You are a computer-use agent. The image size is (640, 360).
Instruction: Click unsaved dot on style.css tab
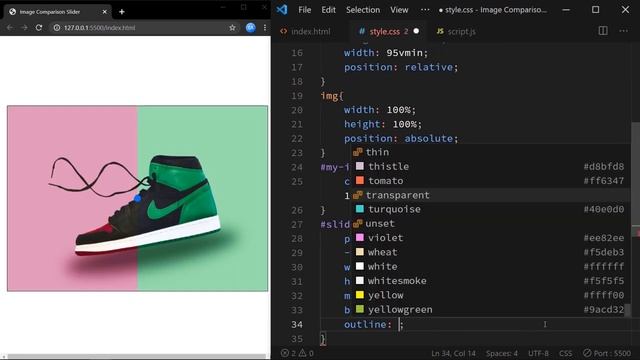tap(416, 31)
